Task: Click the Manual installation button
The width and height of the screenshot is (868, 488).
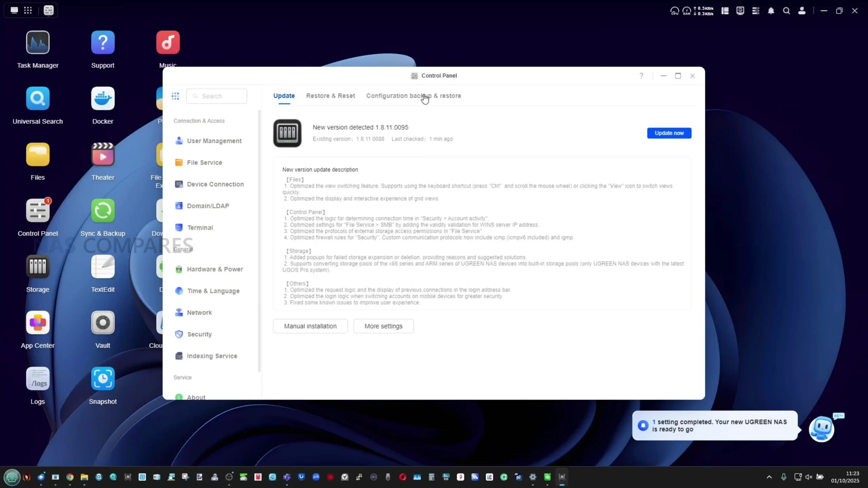Action: (310, 326)
